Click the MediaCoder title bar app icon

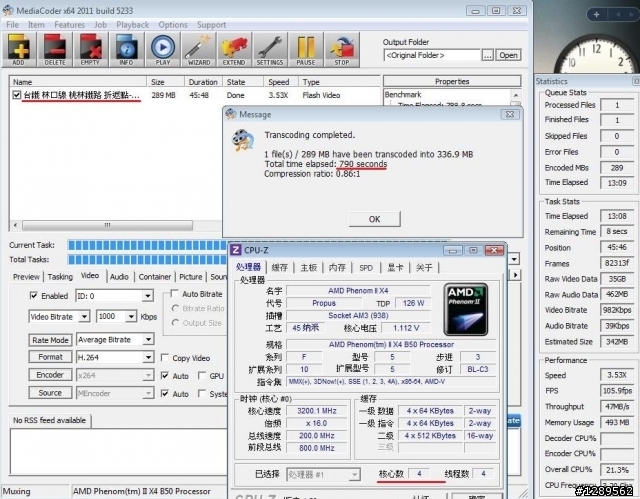(x=8, y=10)
